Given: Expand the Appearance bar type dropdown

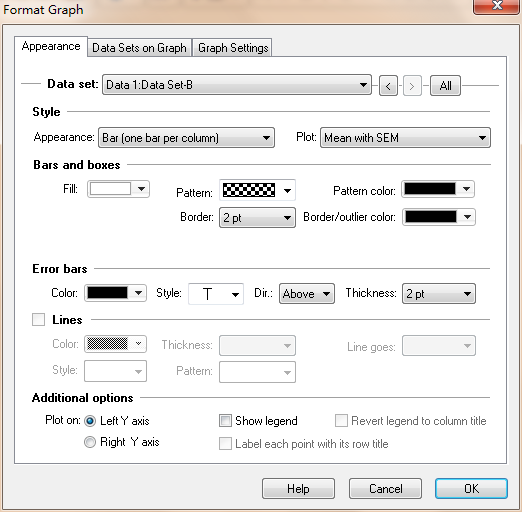Looking at the screenshot, I should (x=186, y=137).
